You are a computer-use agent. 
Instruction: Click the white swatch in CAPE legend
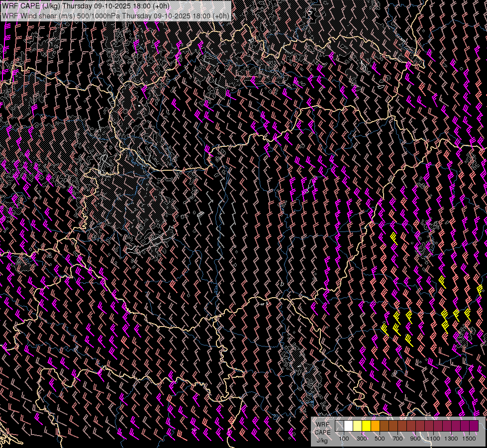[x=349, y=426]
